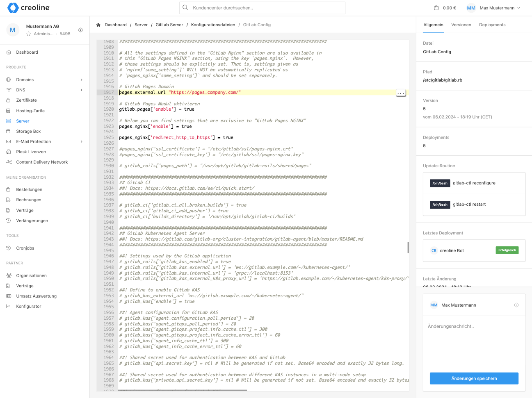This screenshot has width=532, height=398.
Task: Click the gitlab-ctl restart routine
Action: [x=474, y=205]
